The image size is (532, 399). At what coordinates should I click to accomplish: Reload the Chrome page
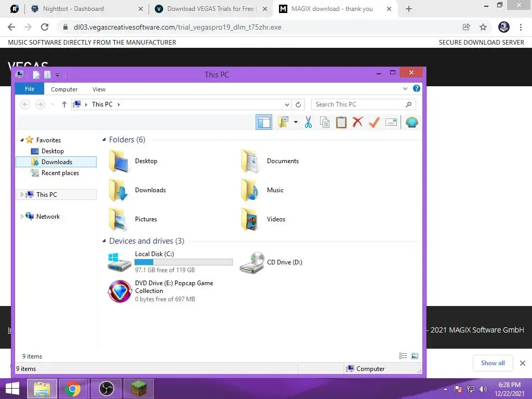(x=45, y=27)
